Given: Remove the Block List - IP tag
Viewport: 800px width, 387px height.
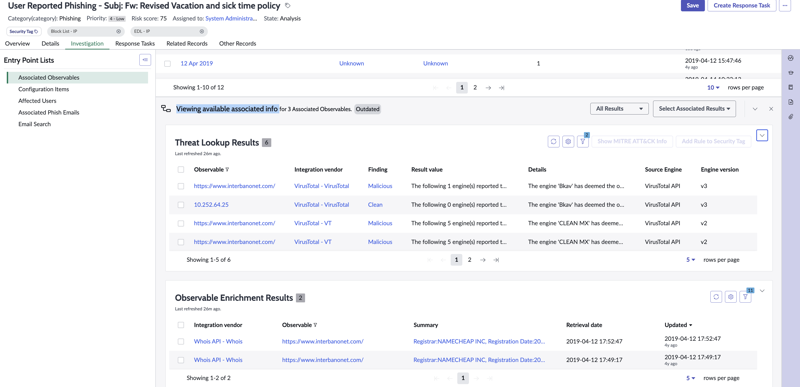Looking at the screenshot, I should click(x=118, y=31).
